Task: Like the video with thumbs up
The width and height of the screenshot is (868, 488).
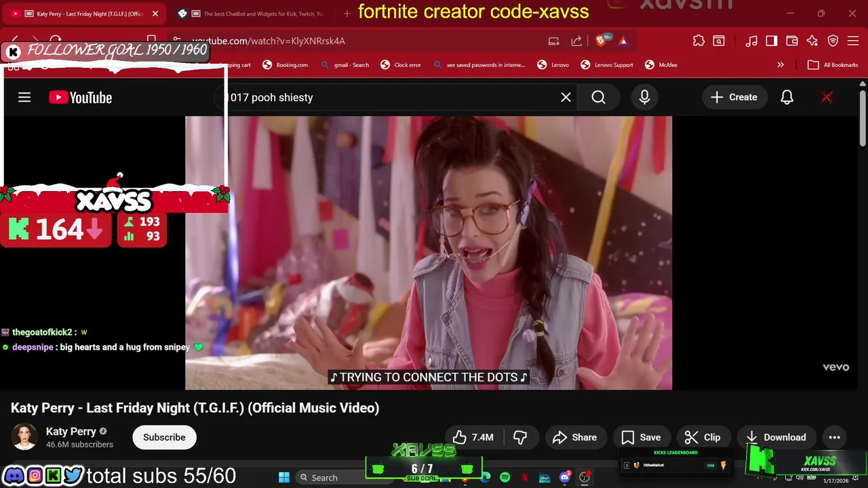Action: coord(473,437)
